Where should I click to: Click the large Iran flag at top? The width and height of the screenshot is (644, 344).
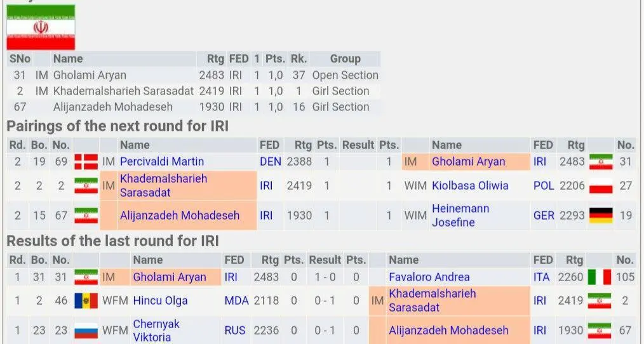[x=41, y=27]
